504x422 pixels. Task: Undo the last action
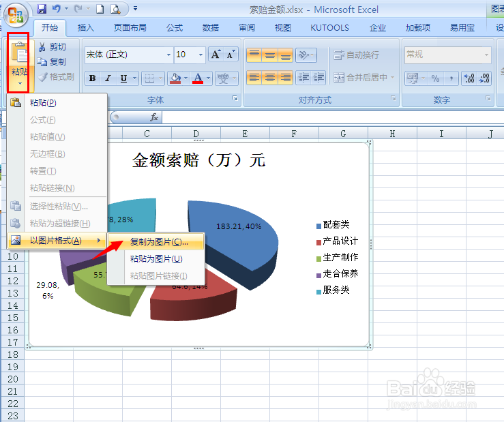[56, 9]
